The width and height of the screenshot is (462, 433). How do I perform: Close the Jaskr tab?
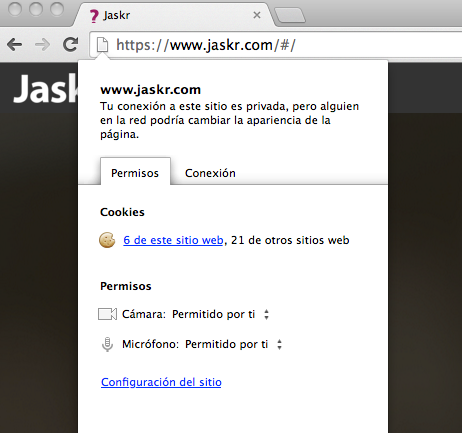(257, 15)
